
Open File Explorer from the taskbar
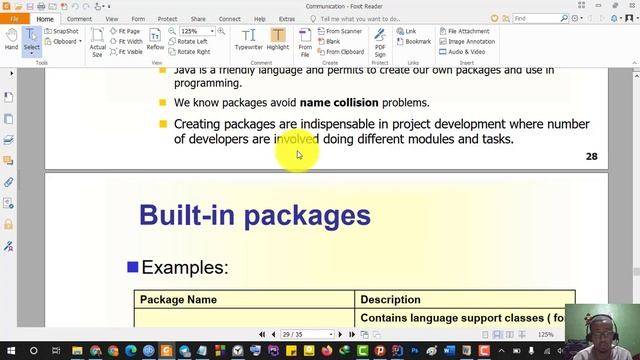click(77, 351)
